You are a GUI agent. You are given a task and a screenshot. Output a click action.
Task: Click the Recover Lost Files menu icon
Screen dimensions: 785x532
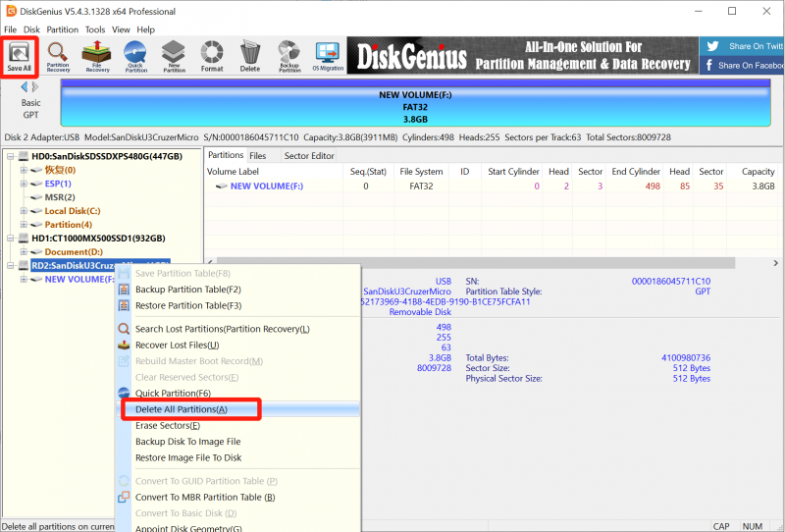124,346
